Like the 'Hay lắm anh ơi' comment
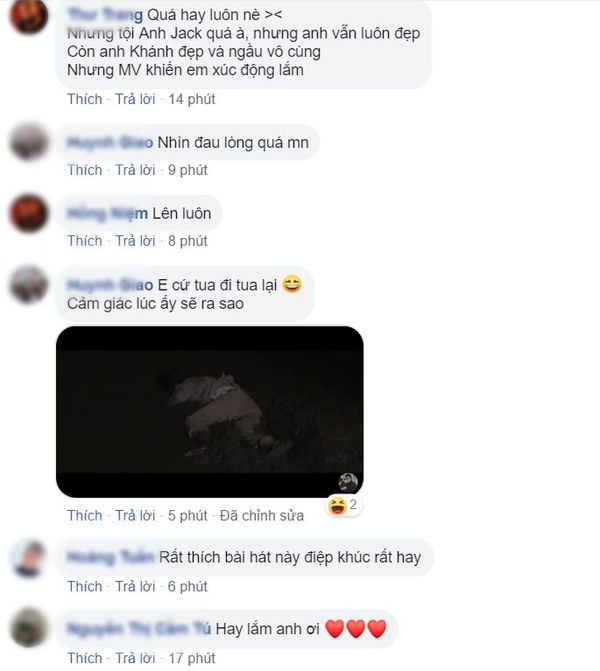This screenshot has width=600, height=671. pos(85,658)
